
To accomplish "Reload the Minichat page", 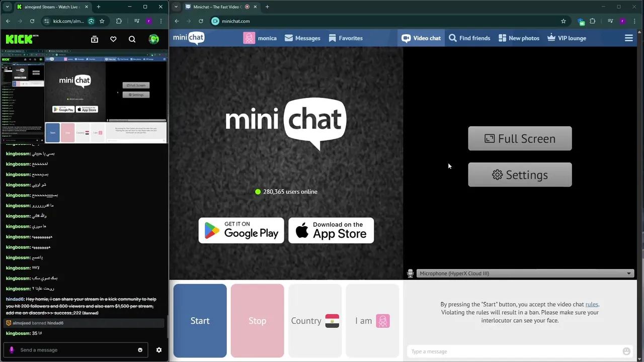I will point(201,21).
